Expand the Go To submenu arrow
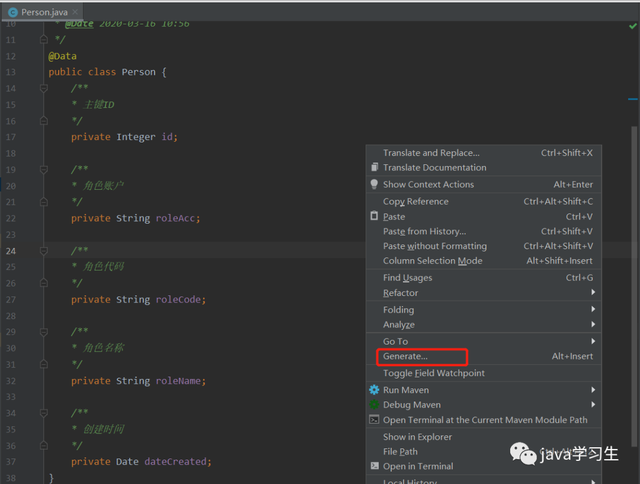This screenshot has height=484, width=640. 593,341
